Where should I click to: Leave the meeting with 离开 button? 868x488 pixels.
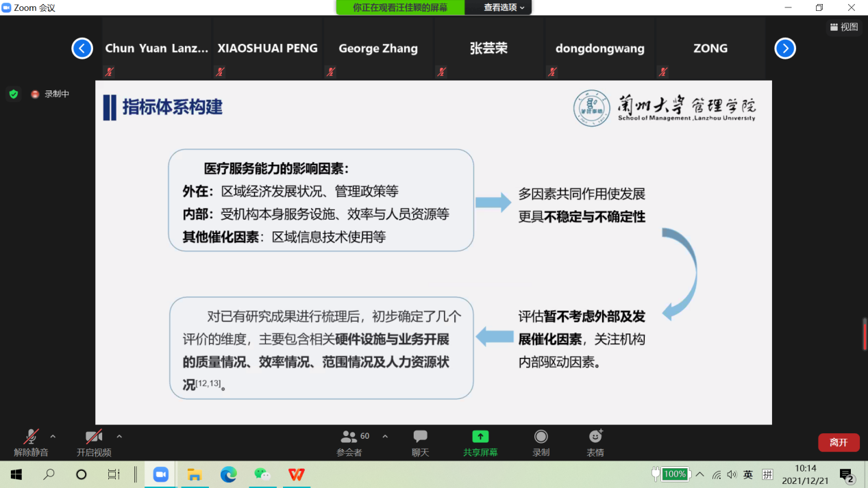839,442
